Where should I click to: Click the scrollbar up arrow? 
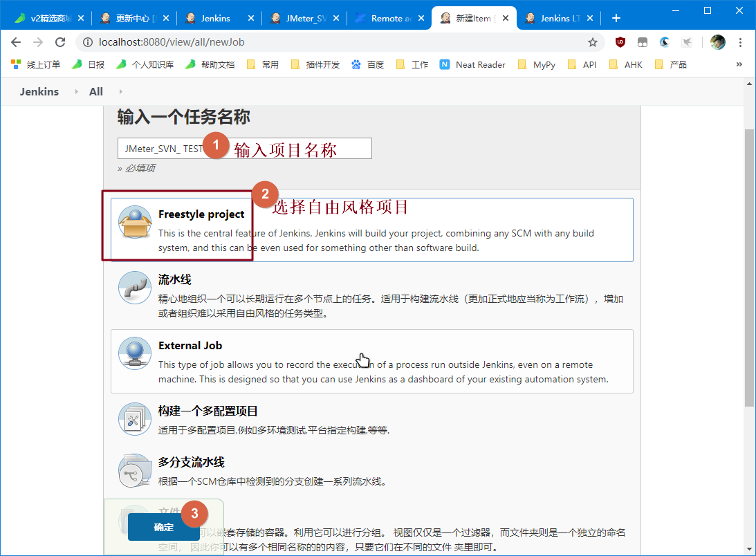click(x=749, y=84)
